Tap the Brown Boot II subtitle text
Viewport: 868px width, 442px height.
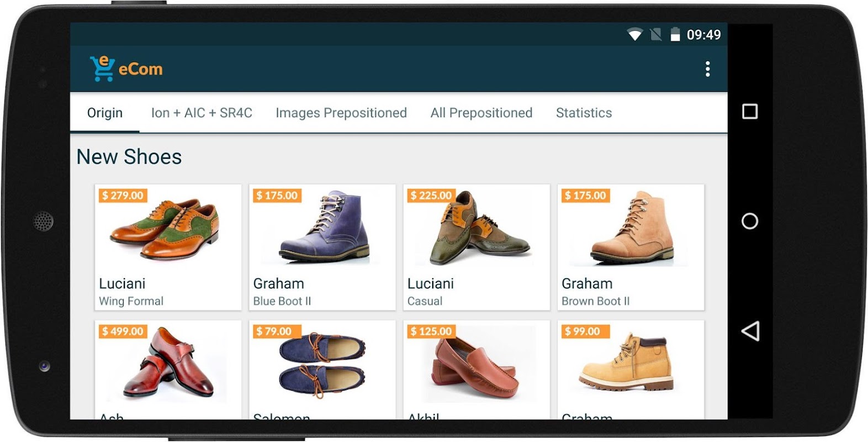[x=595, y=301]
